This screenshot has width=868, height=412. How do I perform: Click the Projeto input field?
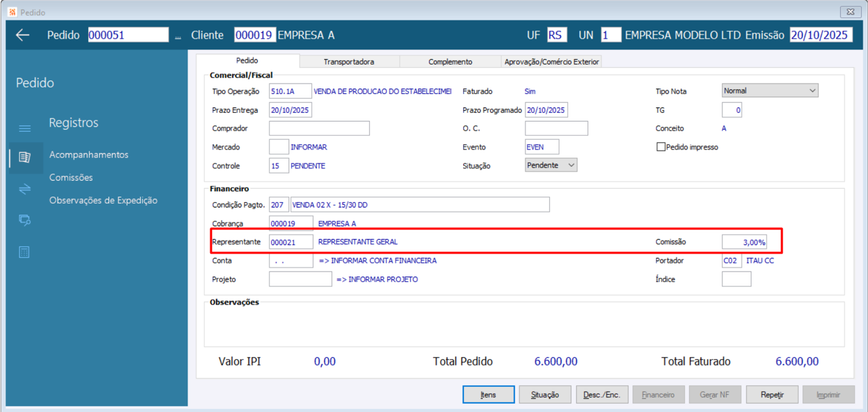point(300,280)
